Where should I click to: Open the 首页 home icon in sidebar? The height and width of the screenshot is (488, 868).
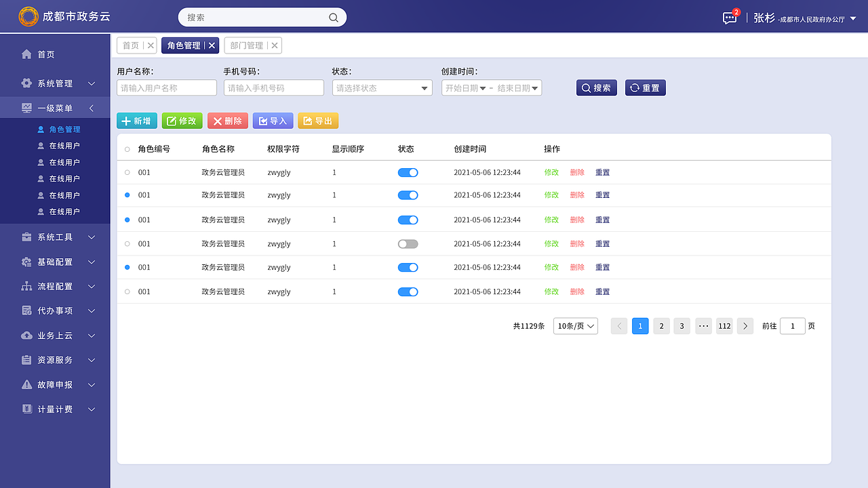click(26, 54)
